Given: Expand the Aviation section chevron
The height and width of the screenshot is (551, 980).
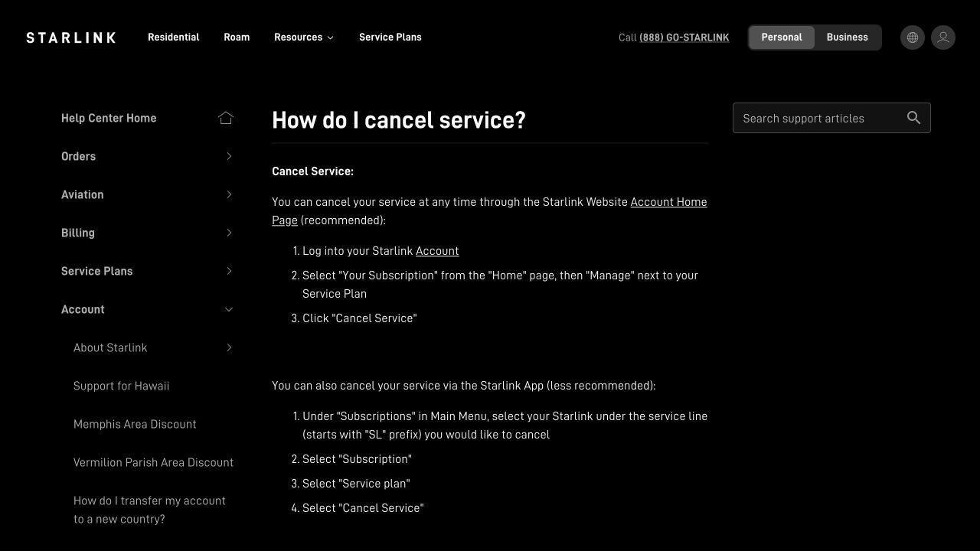Looking at the screenshot, I should click(x=229, y=194).
